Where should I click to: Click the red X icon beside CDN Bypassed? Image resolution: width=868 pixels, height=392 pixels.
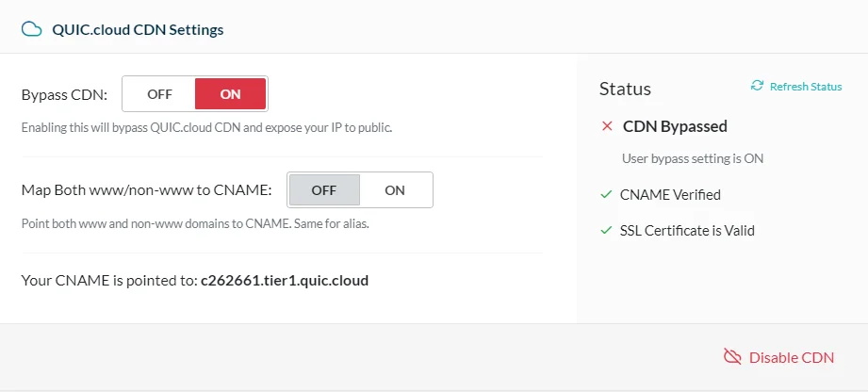coord(607,126)
